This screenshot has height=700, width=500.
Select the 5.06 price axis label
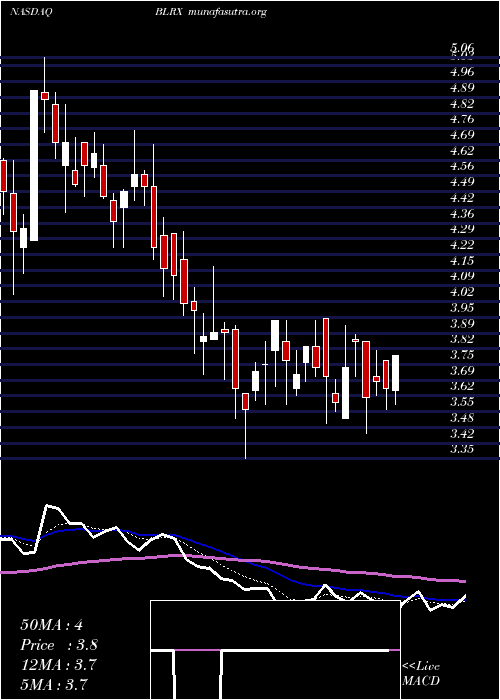click(x=461, y=48)
